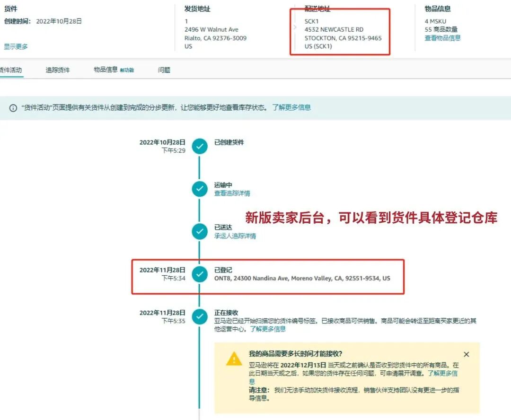The height and width of the screenshot is (420, 511).
Task: Expand 显示更多 under the shipment info
Action: coord(15,46)
